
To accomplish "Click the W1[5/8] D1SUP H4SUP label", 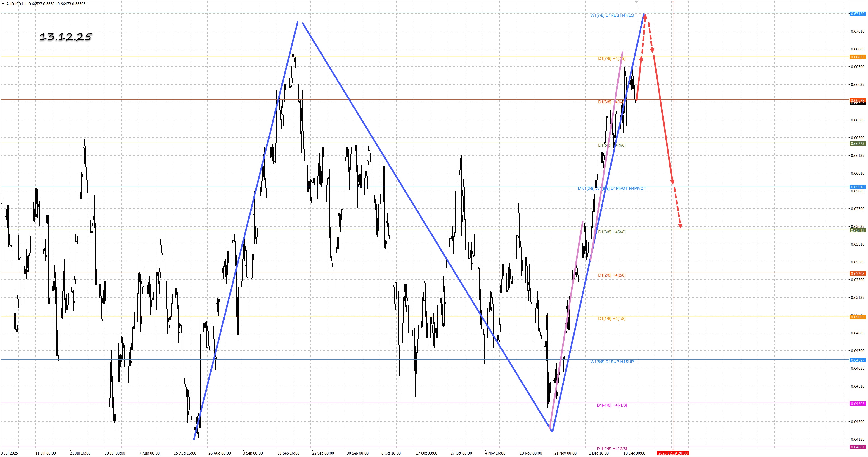I will click(x=612, y=362).
